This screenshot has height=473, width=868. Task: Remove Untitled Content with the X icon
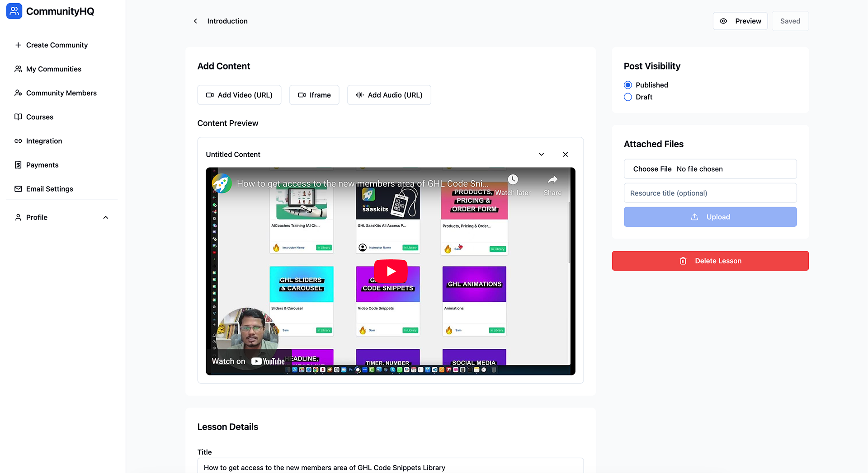(x=565, y=155)
